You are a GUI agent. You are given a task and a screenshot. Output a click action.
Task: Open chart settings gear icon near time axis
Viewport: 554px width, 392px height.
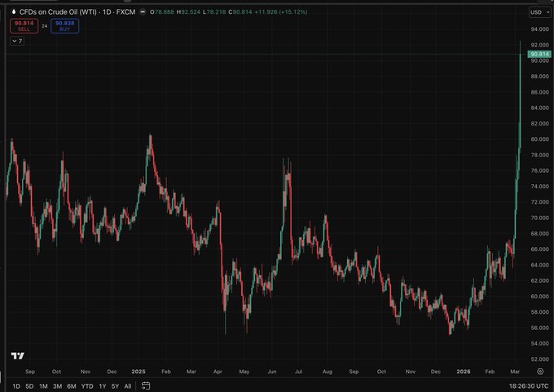tap(540, 371)
